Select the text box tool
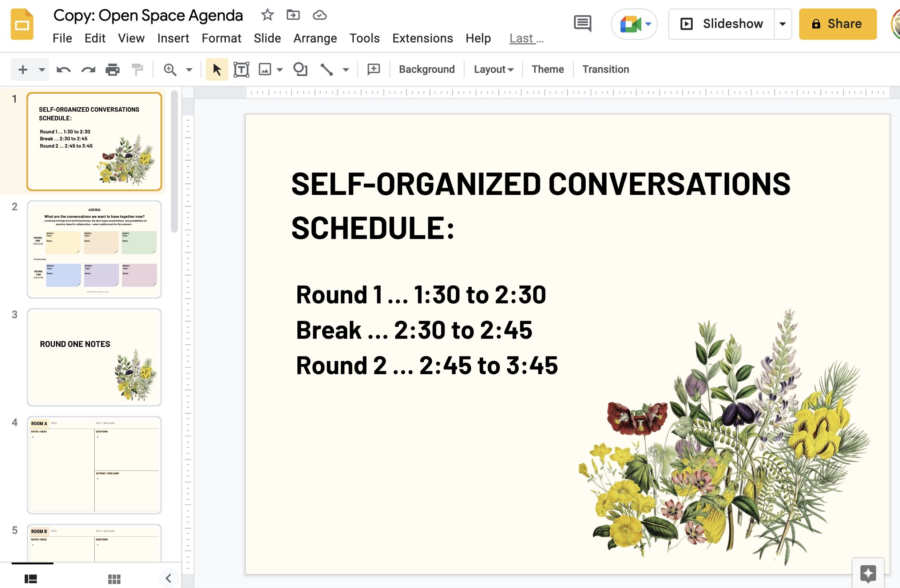 [x=241, y=69]
